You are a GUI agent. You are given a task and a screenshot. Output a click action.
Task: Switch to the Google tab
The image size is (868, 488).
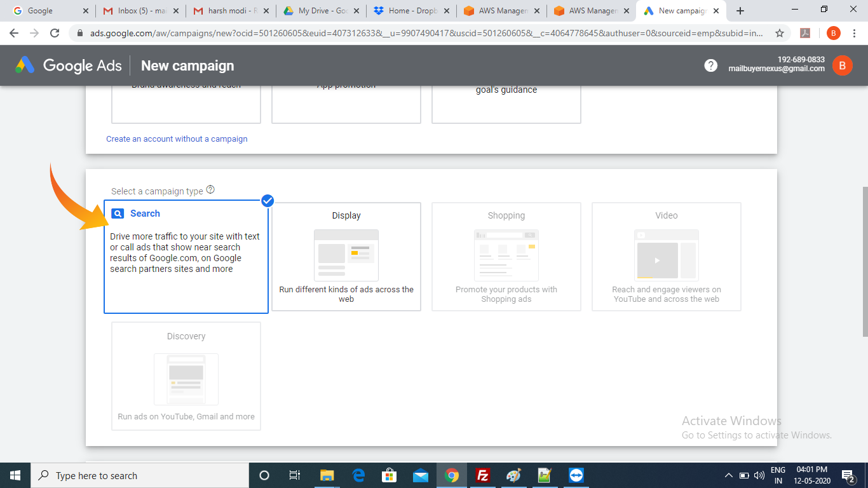point(51,11)
